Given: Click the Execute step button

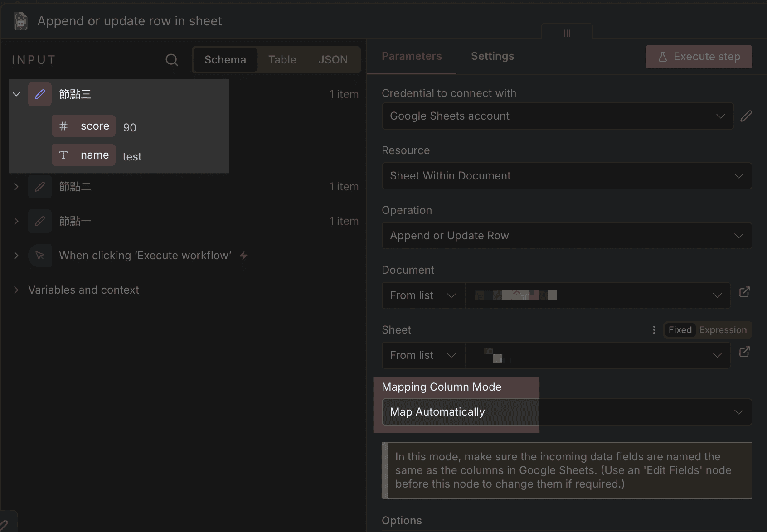Looking at the screenshot, I should tap(699, 57).
